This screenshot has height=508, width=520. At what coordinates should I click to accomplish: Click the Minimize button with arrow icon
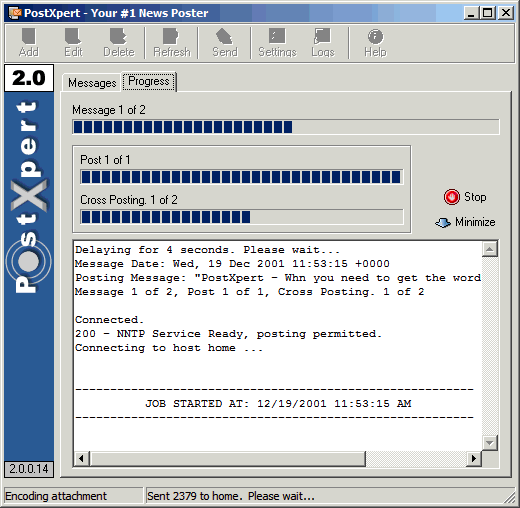(x=465, y=222)
